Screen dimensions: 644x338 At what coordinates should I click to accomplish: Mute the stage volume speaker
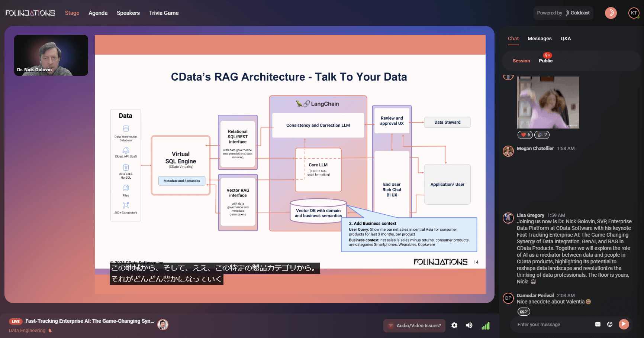click(469, 325)
